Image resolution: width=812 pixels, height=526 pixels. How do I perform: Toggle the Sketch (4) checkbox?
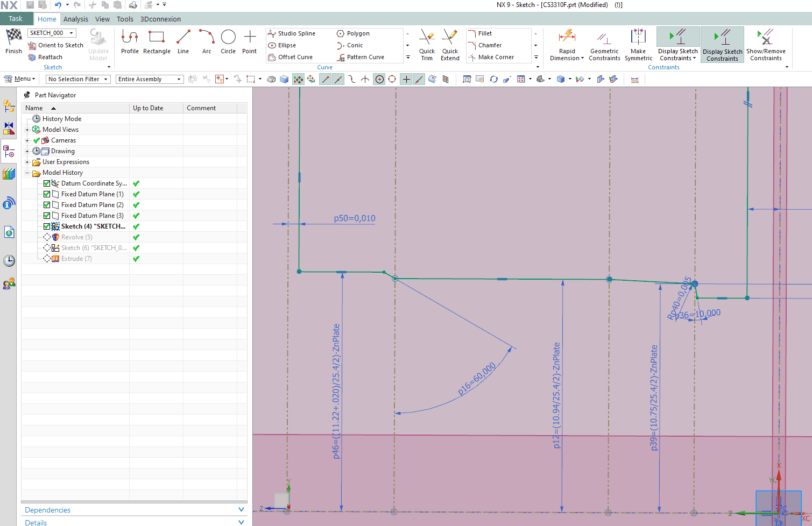(x=47, y=226)
